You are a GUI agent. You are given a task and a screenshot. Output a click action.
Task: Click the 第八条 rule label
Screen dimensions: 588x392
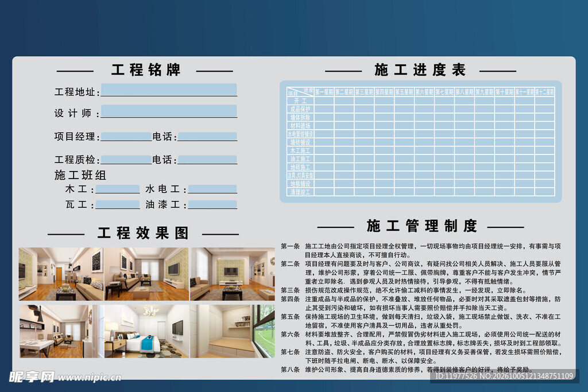coord(291,370)
